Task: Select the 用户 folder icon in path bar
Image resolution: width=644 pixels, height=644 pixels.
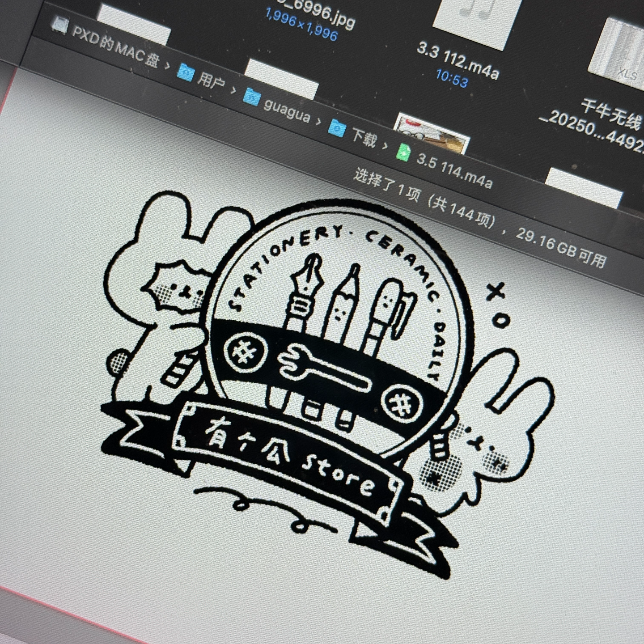Action: [x=185, y=72]
